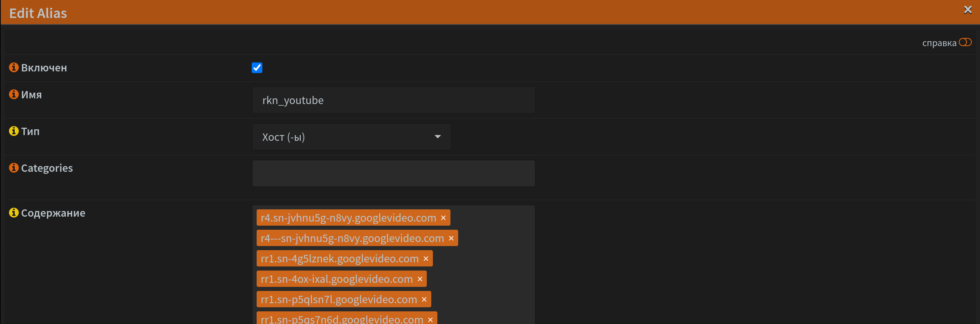Click the empty Categories field
This screenshot has height=324, width=980.
394,173
